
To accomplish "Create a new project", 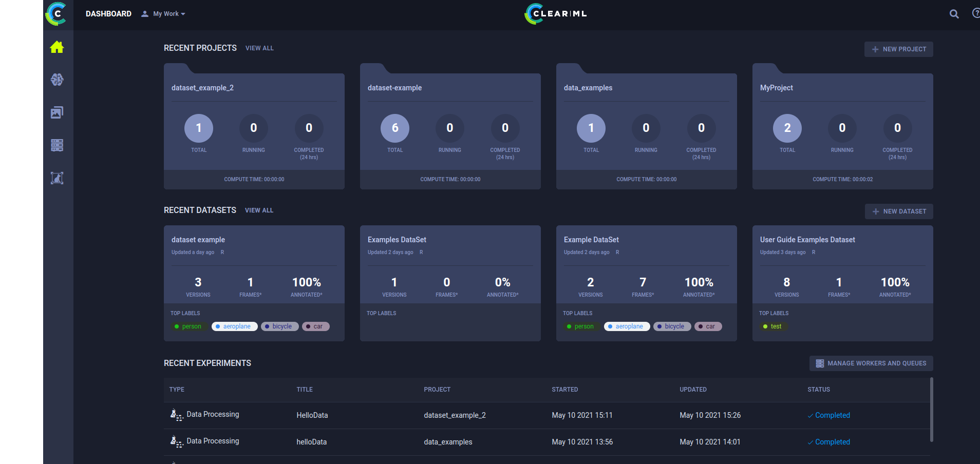I will [x=898, y=49].
